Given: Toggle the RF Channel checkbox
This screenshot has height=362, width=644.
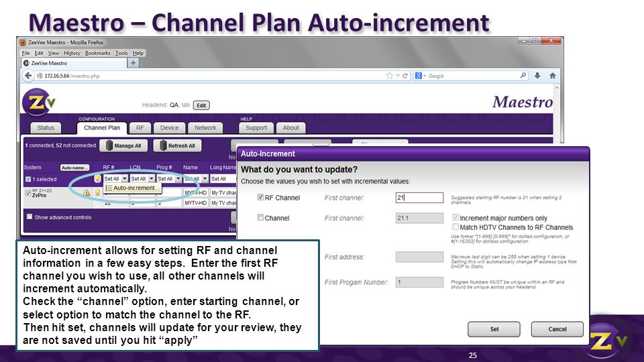Looking at the screenshot, I should [x=260, y=197].
